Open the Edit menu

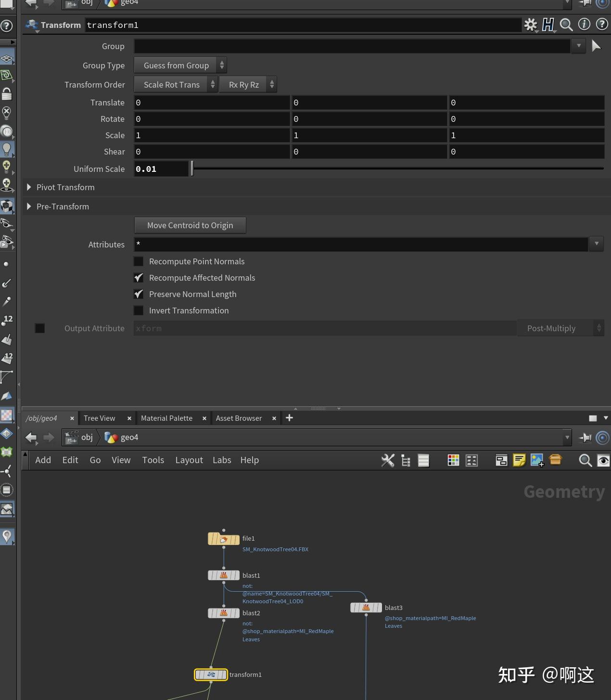click(x=70, y=460)
